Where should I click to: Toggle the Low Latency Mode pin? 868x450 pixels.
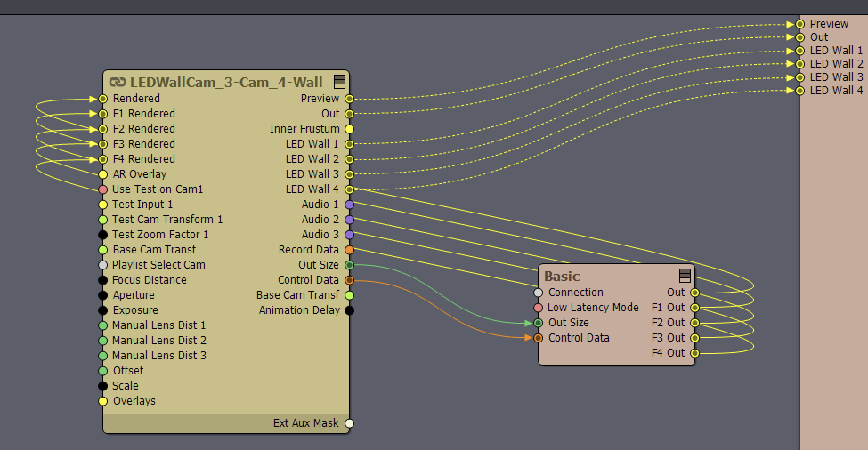pyautogui.click(x=538, y=308)
